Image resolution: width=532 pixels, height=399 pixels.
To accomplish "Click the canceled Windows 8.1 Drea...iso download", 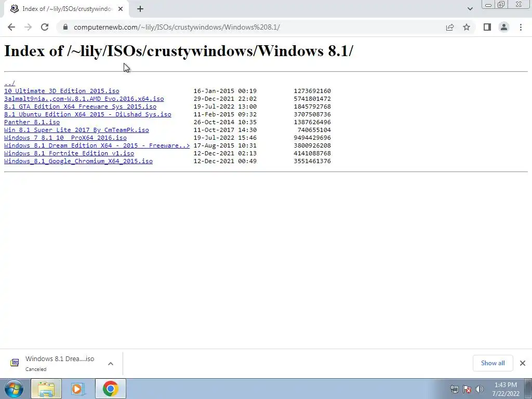I will point(60,363).
